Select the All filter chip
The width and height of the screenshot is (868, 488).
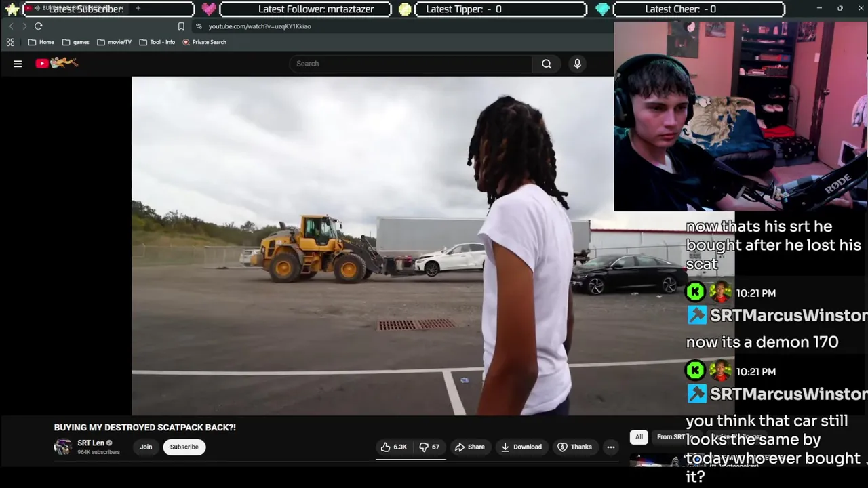(x=639, y=437)
